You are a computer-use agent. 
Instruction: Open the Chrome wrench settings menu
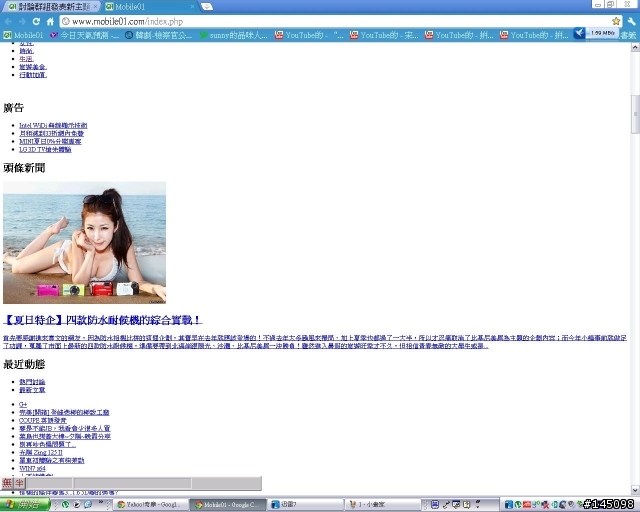click(x=631, y=21)
